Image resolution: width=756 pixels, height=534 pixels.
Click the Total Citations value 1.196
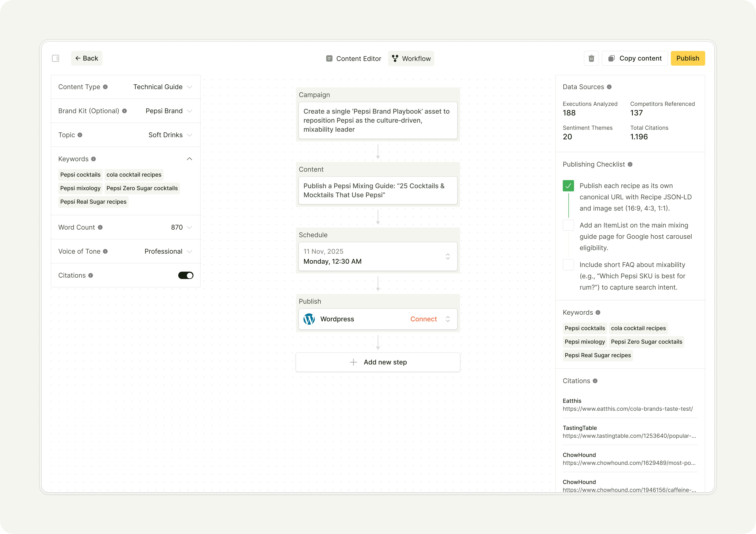coord(639,137)
